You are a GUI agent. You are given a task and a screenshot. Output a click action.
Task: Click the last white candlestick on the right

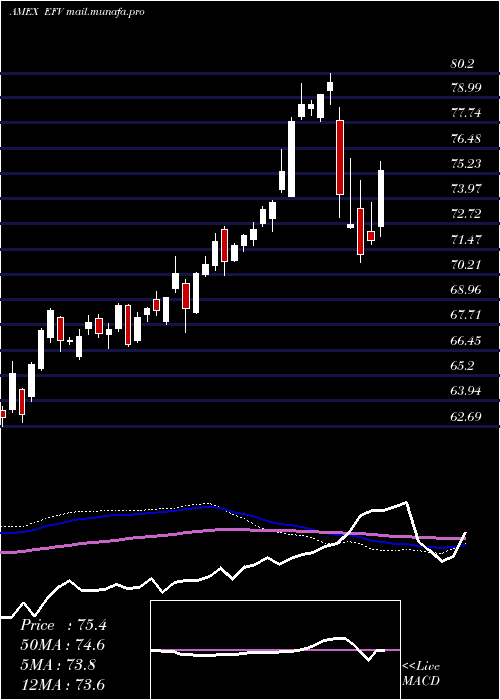tap(381, 199)
